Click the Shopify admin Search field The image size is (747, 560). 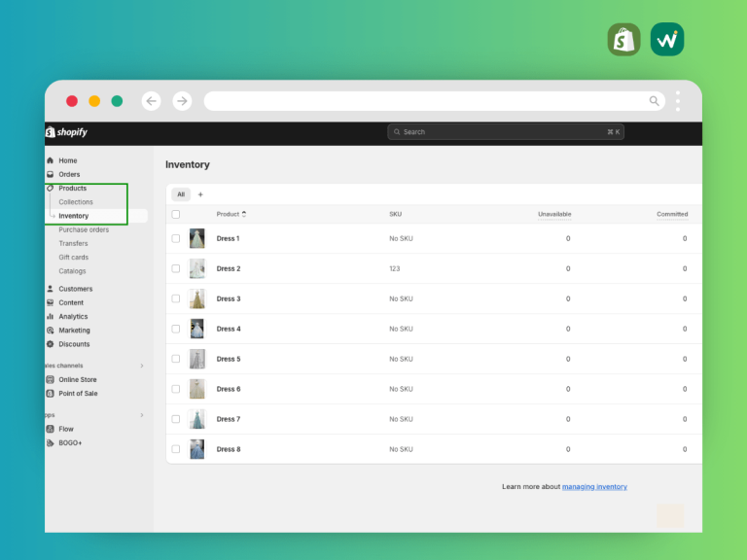506,132
